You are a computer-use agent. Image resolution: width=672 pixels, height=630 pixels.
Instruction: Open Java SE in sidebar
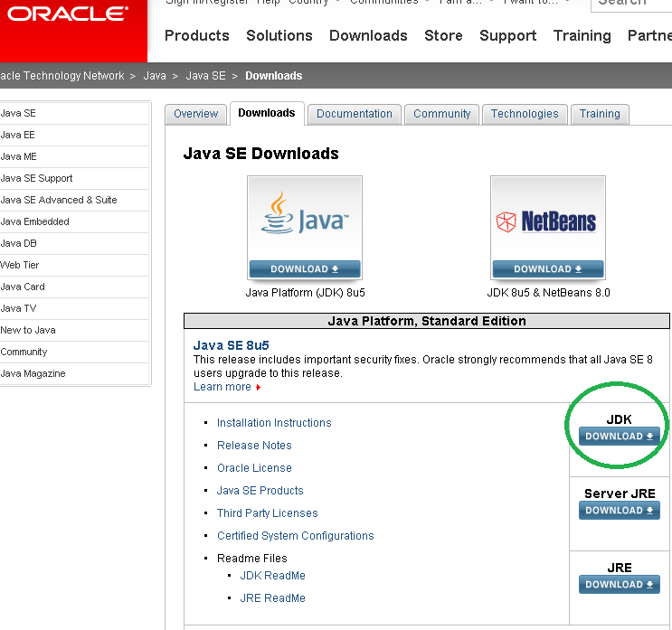point(74,113)
